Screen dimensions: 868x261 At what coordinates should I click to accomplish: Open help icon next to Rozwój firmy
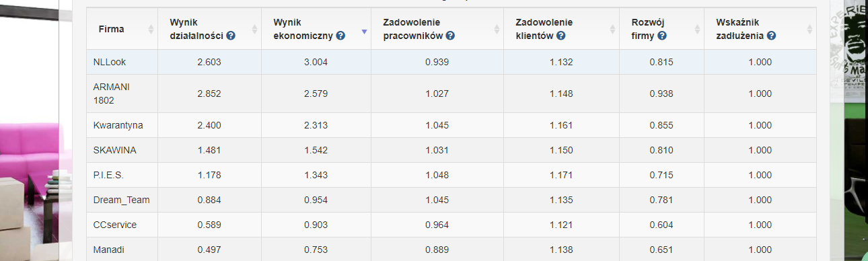click(662, 36)
